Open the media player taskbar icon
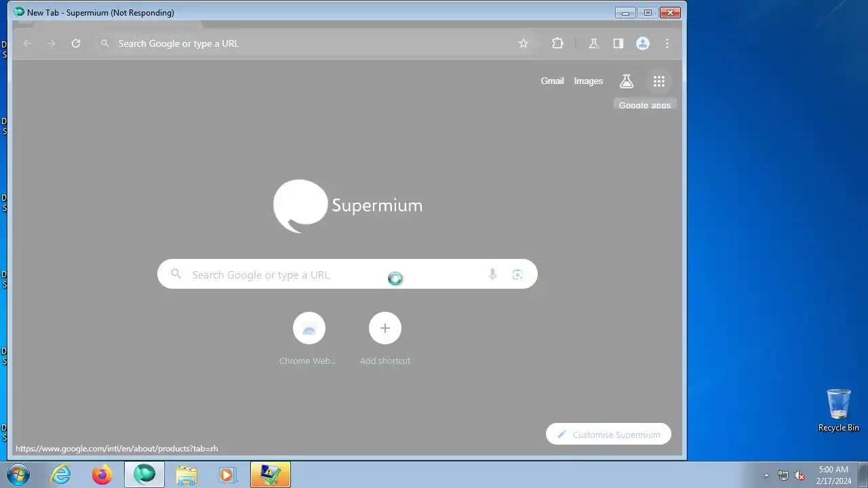 coord(228,474)
